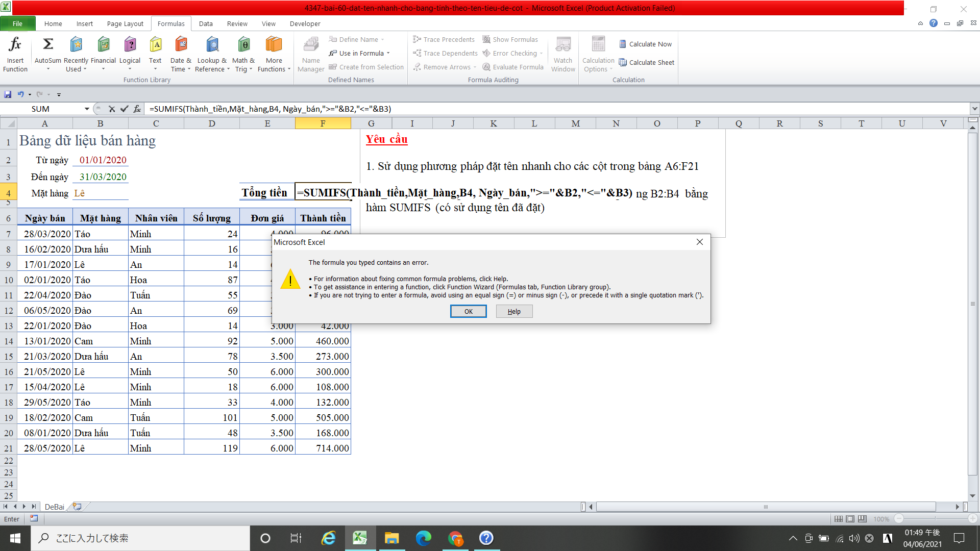Expand the Define Name dropdown
Image resolution: width=980 pixels, height=551 pixels.
[x=382, y=40]
